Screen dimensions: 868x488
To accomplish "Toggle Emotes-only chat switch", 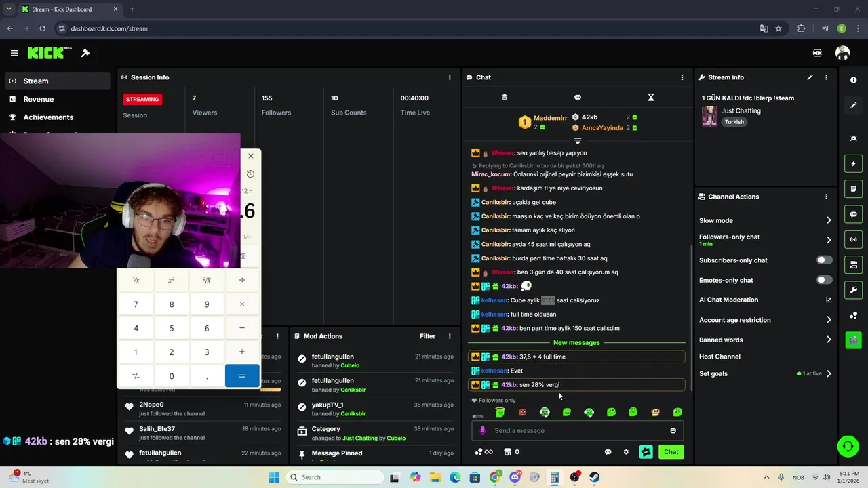I will 825,280.
